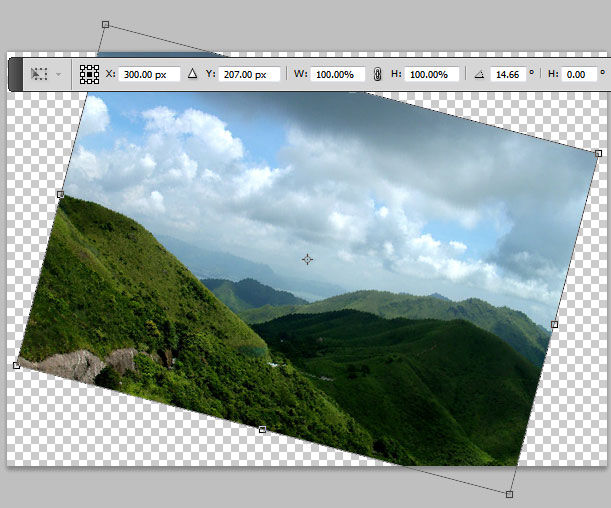Click the top-left corner transform handle
611x508 pixels.
click(x=105, y=25)
